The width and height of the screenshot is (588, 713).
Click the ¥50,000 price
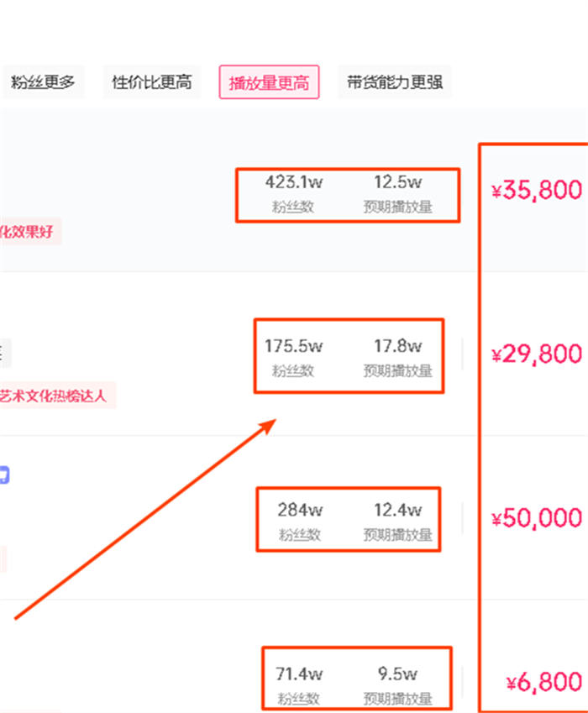[x=537, y=518]
